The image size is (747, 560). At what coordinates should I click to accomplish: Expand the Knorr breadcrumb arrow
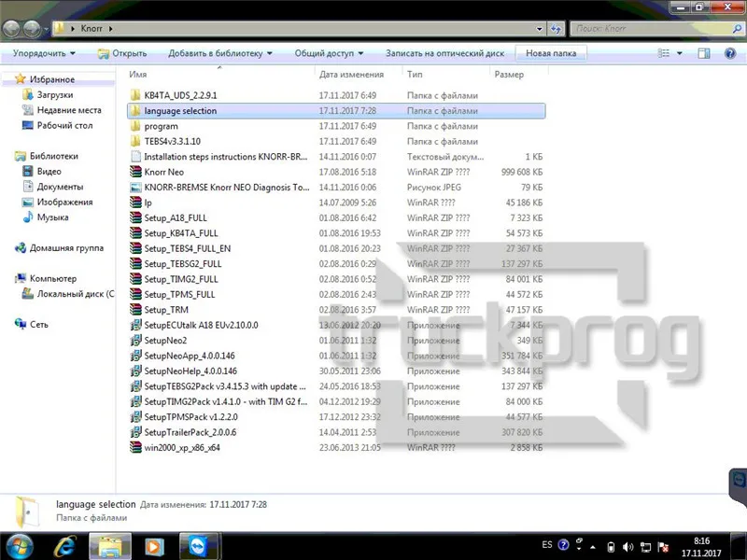click(110, 29)
